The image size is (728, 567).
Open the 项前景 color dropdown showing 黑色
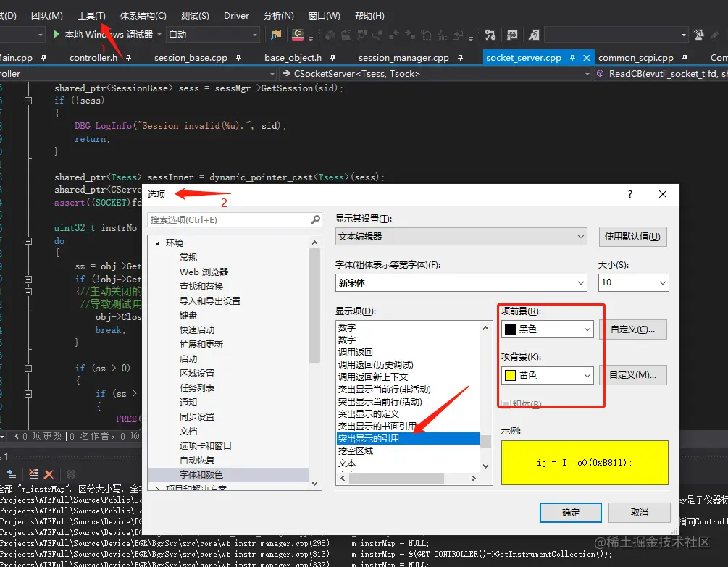tap(547, 329)
